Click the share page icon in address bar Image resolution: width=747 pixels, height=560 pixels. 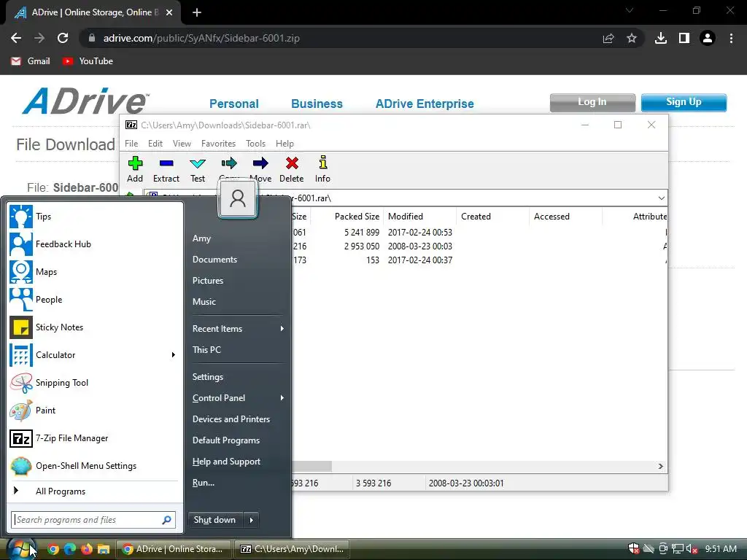tap(608, 38)
